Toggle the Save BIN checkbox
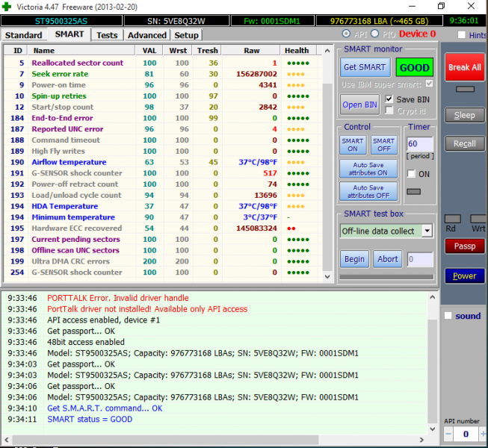The height and width of the screenshot is (448, 488). tap(389, 99)
